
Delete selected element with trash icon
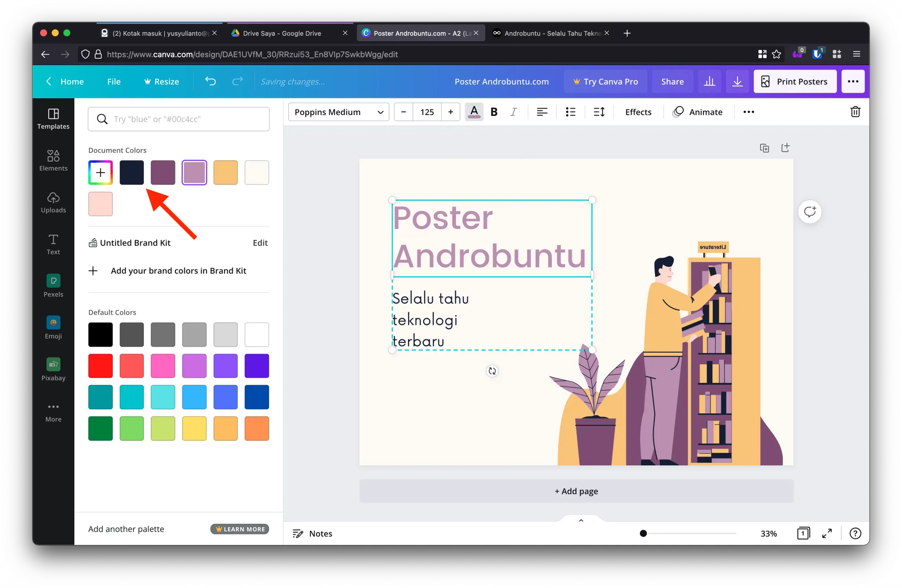click(855, 112)
